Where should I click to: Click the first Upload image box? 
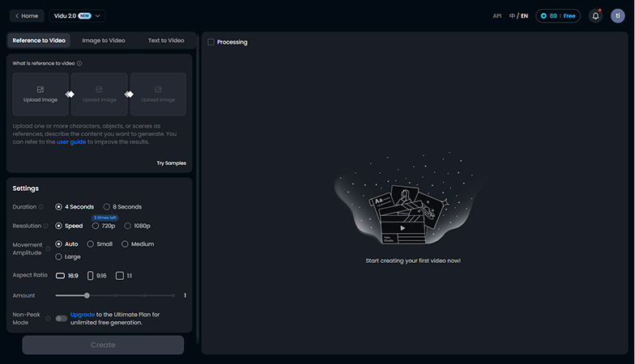(40, 94)
